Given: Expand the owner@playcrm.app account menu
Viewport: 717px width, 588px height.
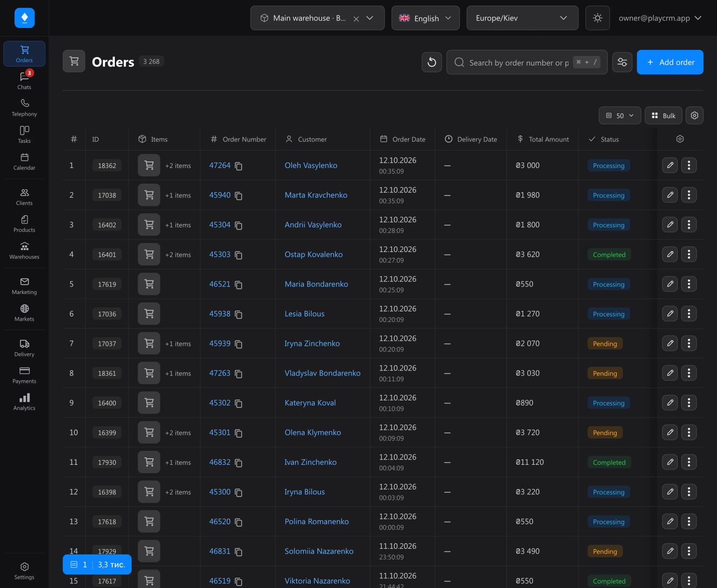Looking at the screenshot, I should 660,18.
